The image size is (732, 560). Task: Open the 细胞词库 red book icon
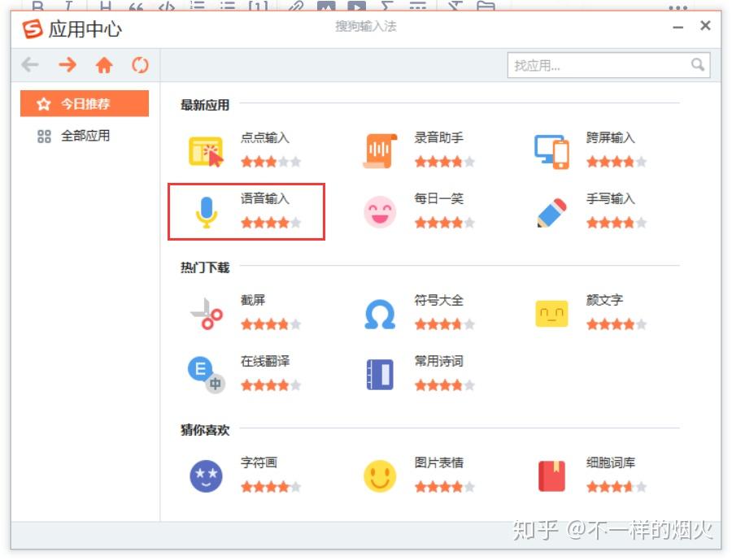click(551, 476)
